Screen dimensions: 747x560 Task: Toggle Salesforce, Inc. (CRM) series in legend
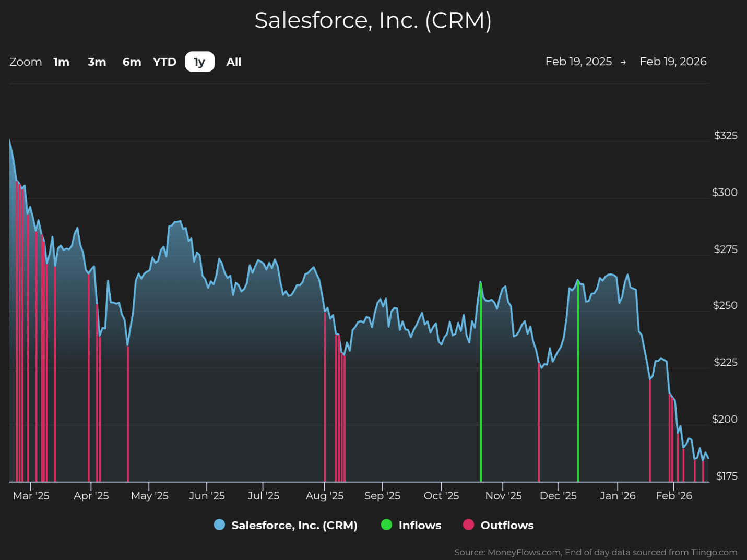[286, 525]
